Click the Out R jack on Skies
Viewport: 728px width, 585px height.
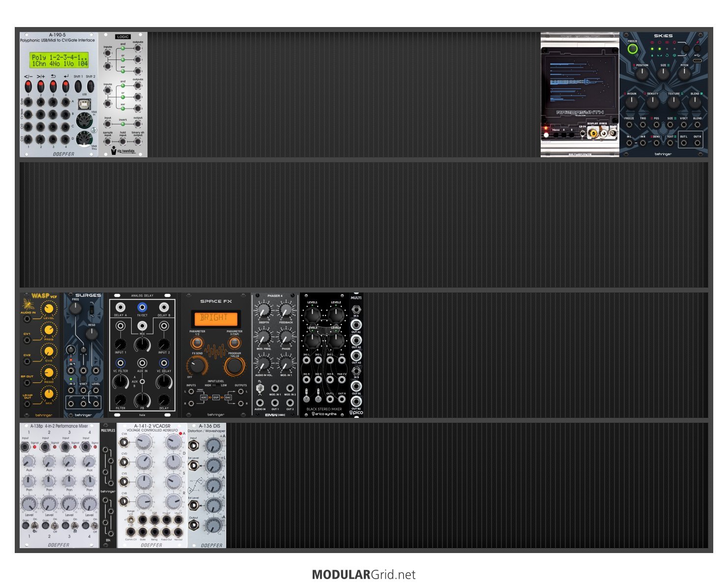tap(697, 143)
